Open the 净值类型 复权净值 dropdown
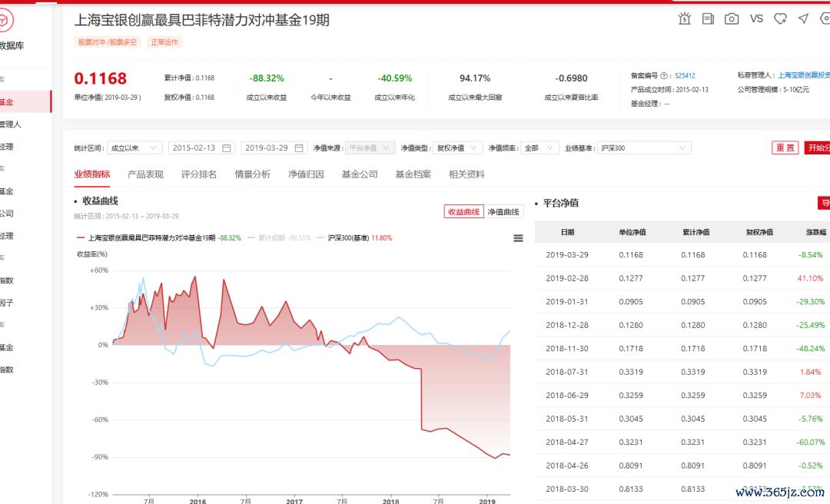Screen dimensions: 830x504 tap(458, 148)
